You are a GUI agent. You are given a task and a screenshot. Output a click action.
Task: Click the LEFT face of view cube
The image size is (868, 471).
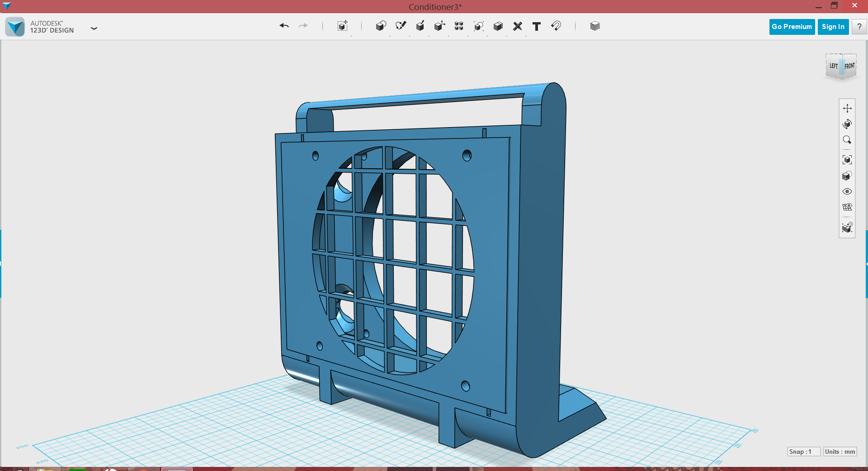coord(833,66)
